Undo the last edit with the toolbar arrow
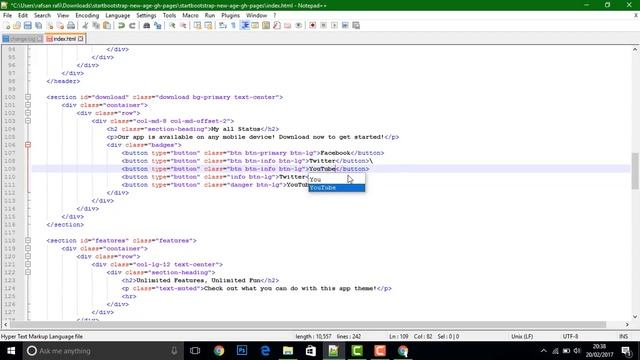Viewport: 640px width, 360px height. (x=121, y=25)
